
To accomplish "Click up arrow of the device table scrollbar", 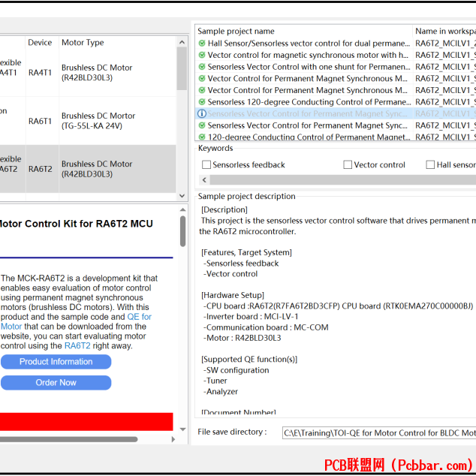I will pyautogui.click(x=182, y=42).
